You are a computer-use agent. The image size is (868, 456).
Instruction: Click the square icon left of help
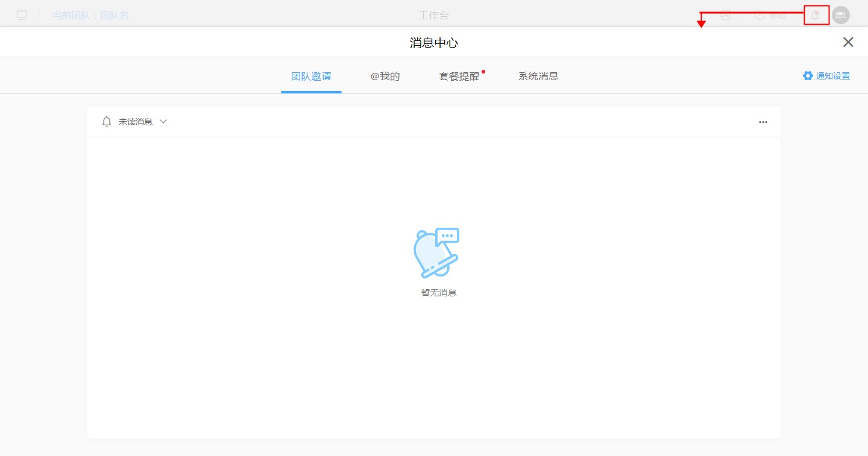coord(726,16)
